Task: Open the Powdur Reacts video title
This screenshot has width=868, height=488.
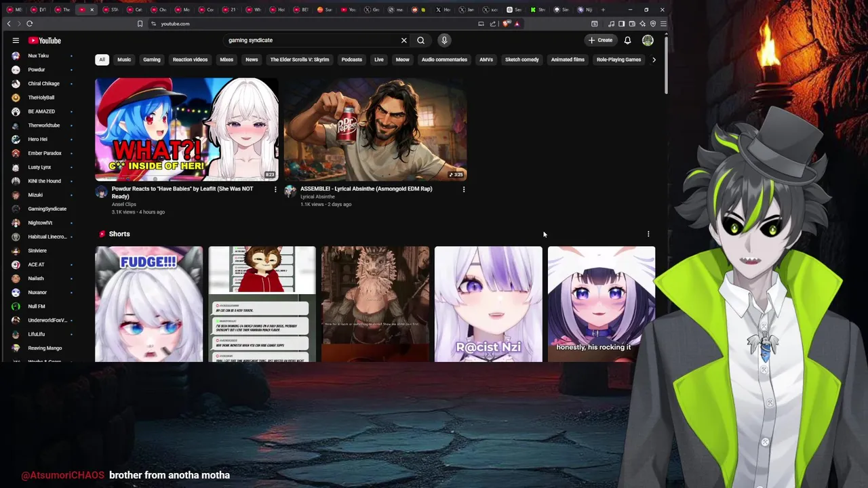Action: pyautogui.click(x=183, y=192)
